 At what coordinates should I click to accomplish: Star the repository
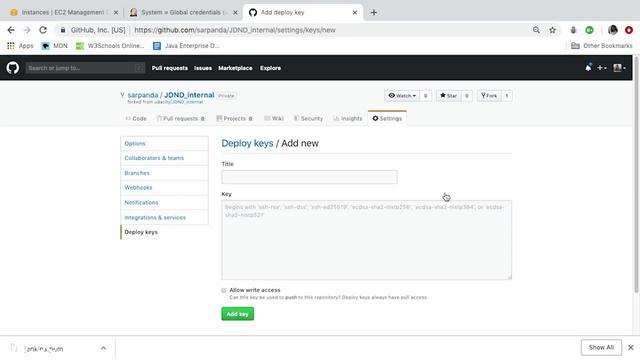coord(448,96)
